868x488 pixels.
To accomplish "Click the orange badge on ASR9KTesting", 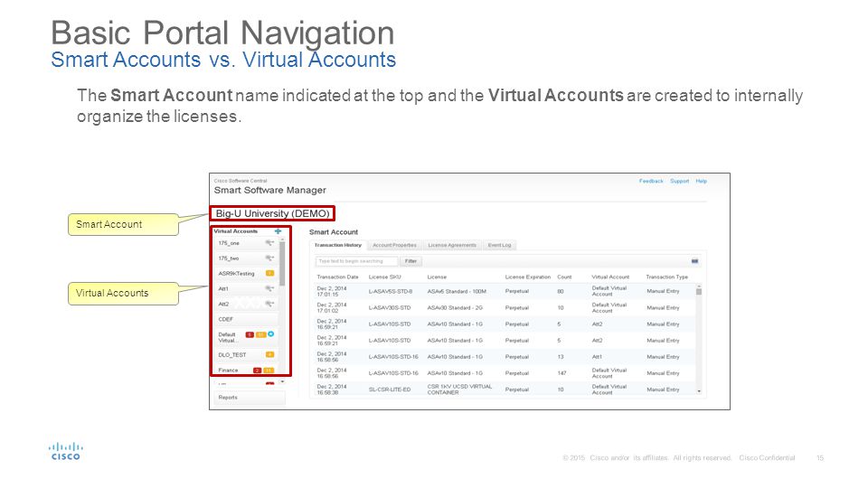I will point(269,273).
